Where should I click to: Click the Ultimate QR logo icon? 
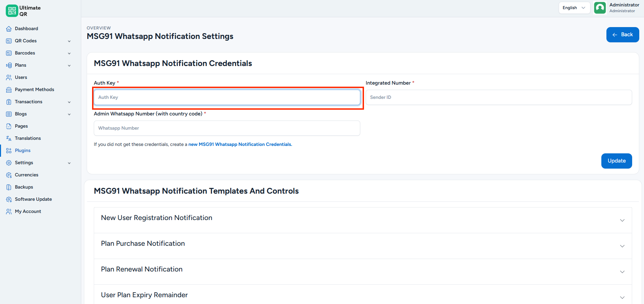[12, 11]
